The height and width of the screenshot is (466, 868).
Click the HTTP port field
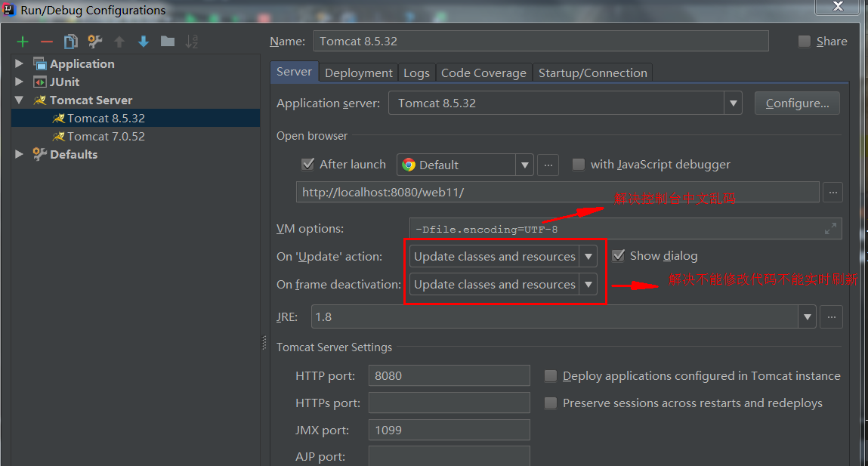click(449, 375)
